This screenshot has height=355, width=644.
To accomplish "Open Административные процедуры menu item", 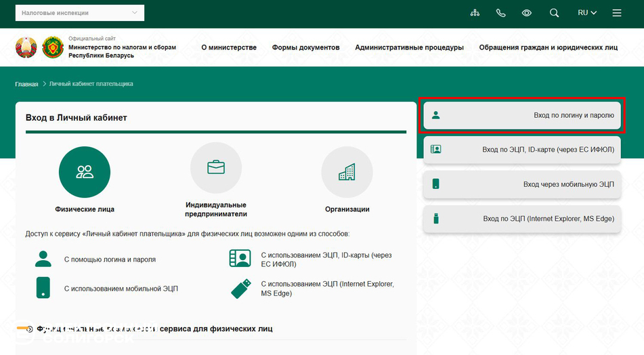I will pyautogui.click(x=409, y=47).
